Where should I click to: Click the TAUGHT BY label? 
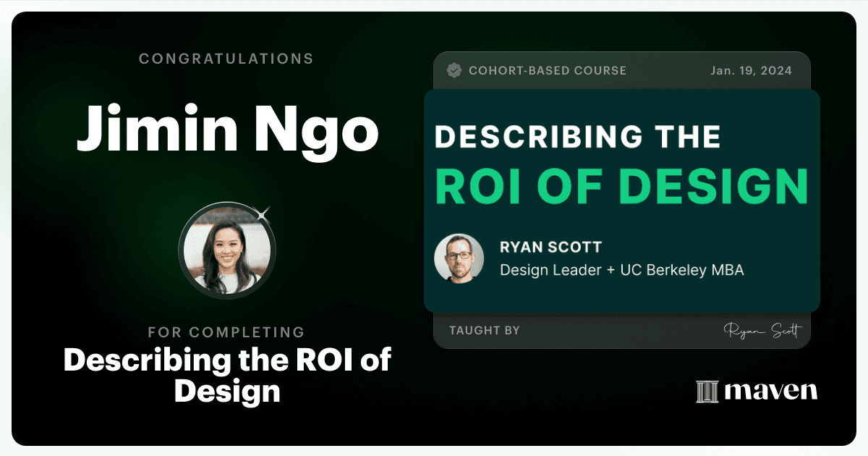[x=485, y=331]
